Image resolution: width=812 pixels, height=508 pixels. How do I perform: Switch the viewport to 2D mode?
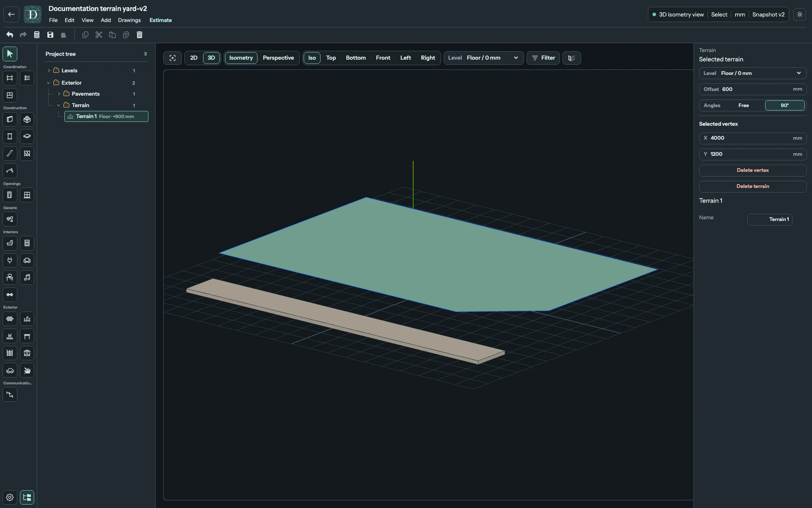pyautogui.click(x=194, y=58)
